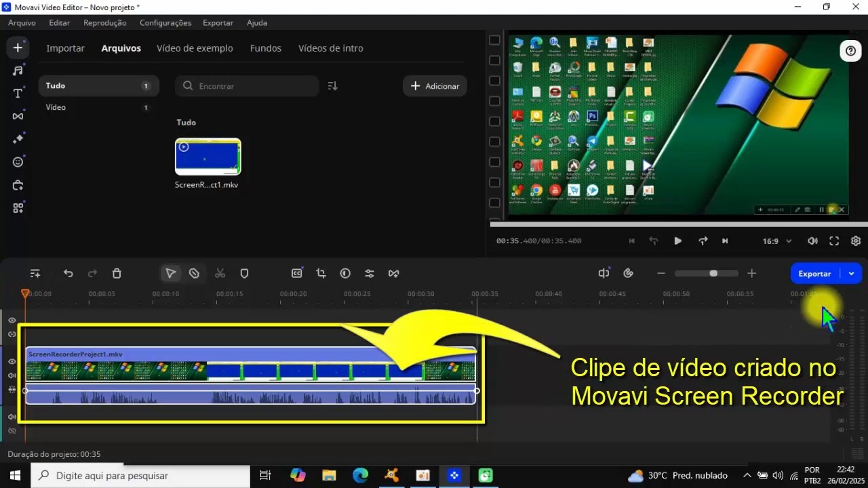868x488 pixels.
Task: Open the More tools grid panel
Action: point(18,208)
